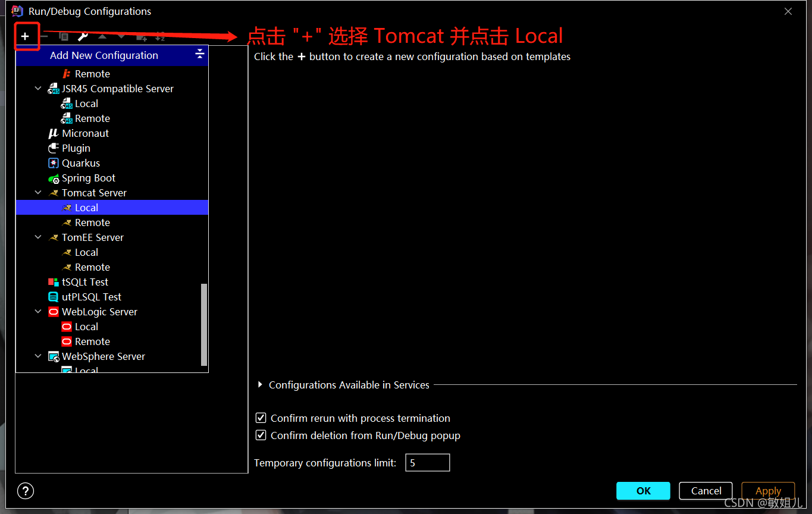The height and width of the screenshot is (514, 812).
Task: Toggle Confirm rerun with process termination
Action: coord(261,418)
